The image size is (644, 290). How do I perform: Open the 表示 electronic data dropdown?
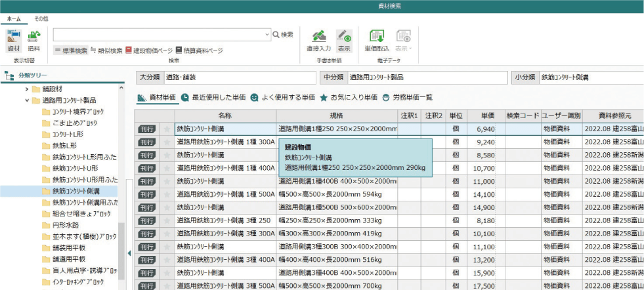[404, 41]
